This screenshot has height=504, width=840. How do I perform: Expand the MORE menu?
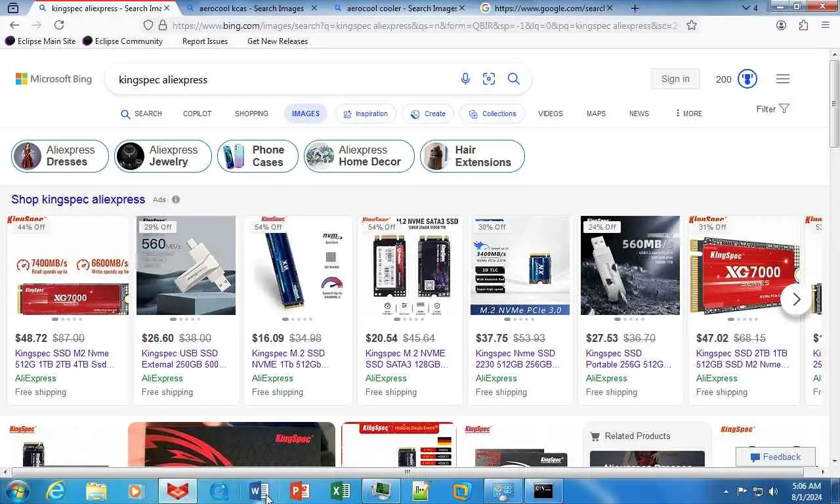(688, 114)
